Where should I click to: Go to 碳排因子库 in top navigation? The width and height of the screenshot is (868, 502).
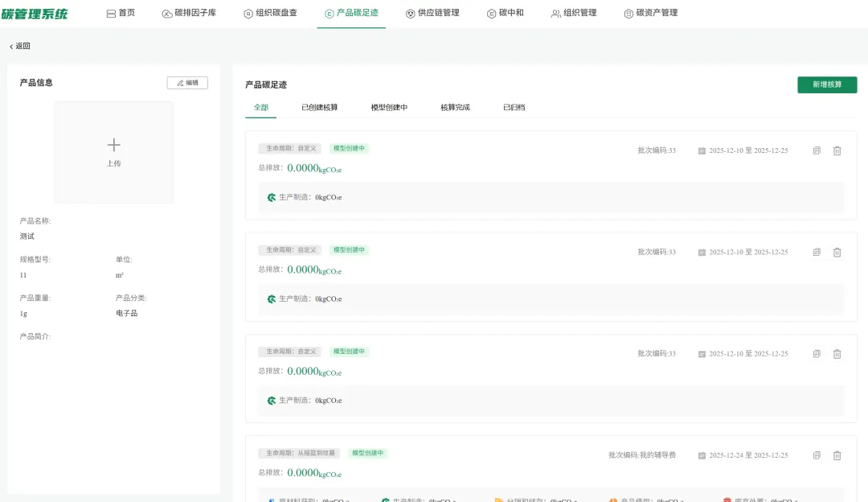pos(189,13)
